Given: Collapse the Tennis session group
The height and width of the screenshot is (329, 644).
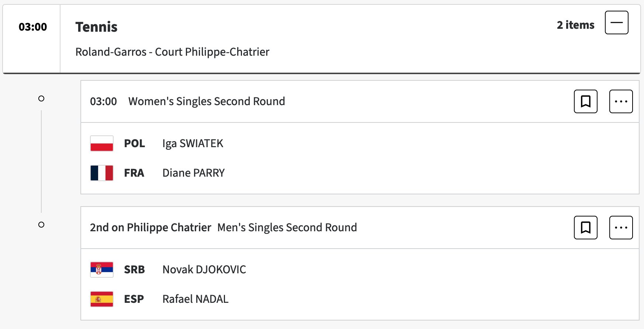Looking at the screenshot, I should [x=616, y=22].
